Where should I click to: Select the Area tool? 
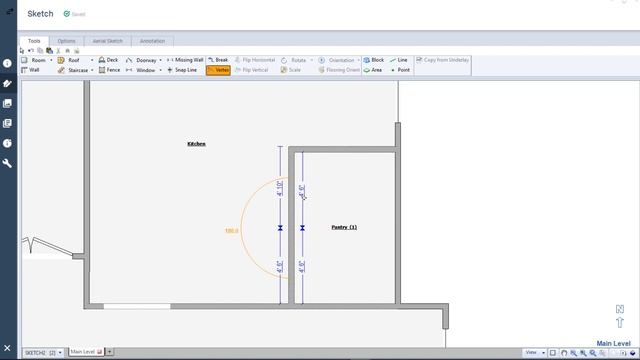(373, 70)
